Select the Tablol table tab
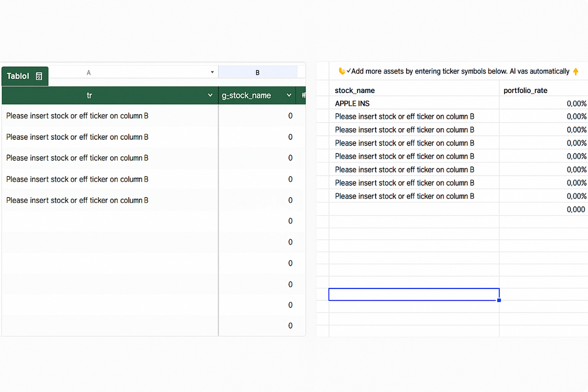 [x=18, y=76]
